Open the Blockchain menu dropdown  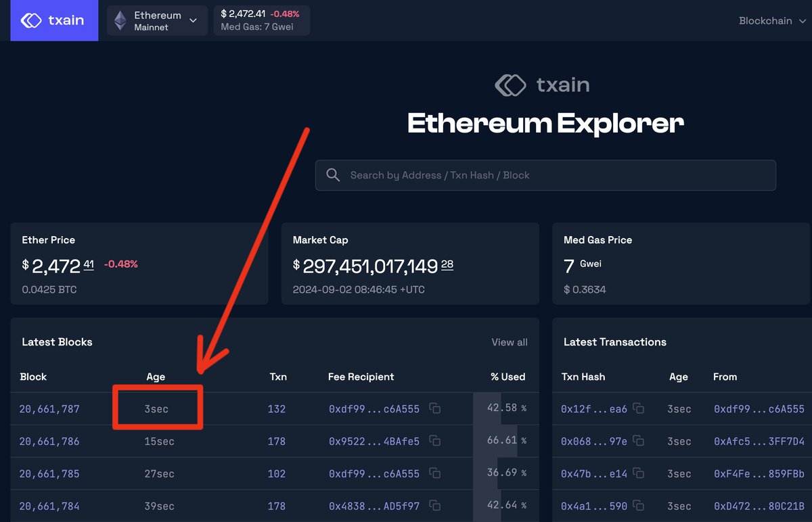[x=772, y=21]
